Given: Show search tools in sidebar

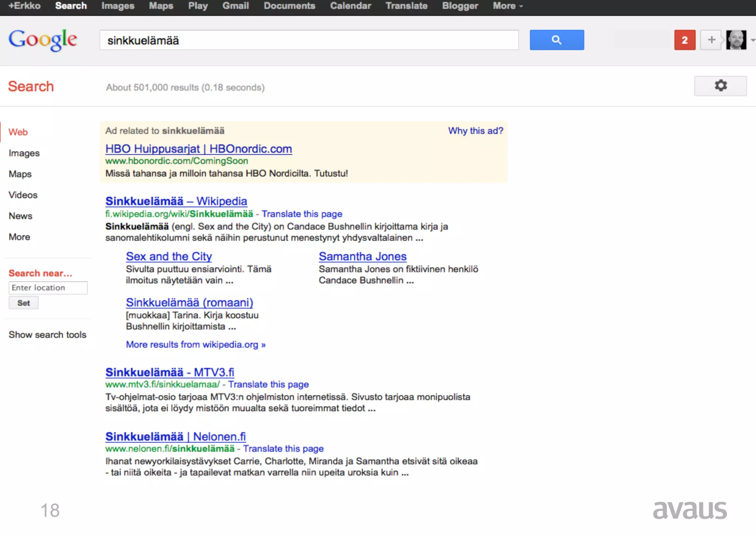Looking at the screenshot, I should coord(47,334).
